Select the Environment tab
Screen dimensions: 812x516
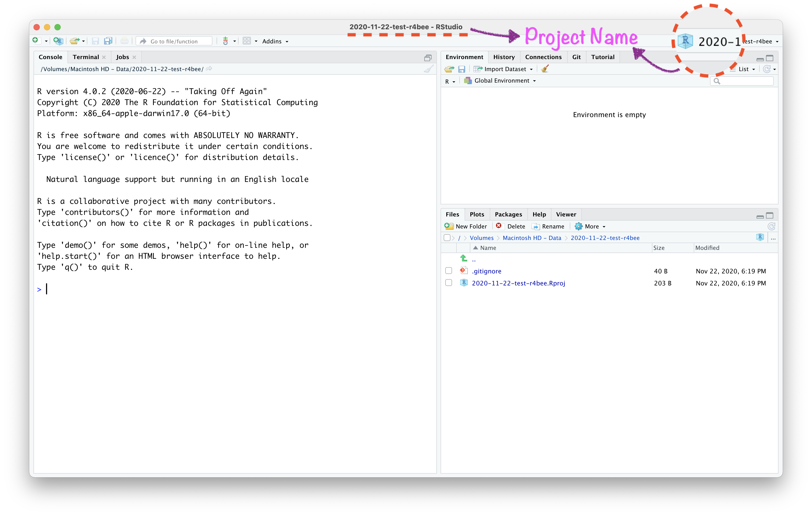click(x=464, y=57)
